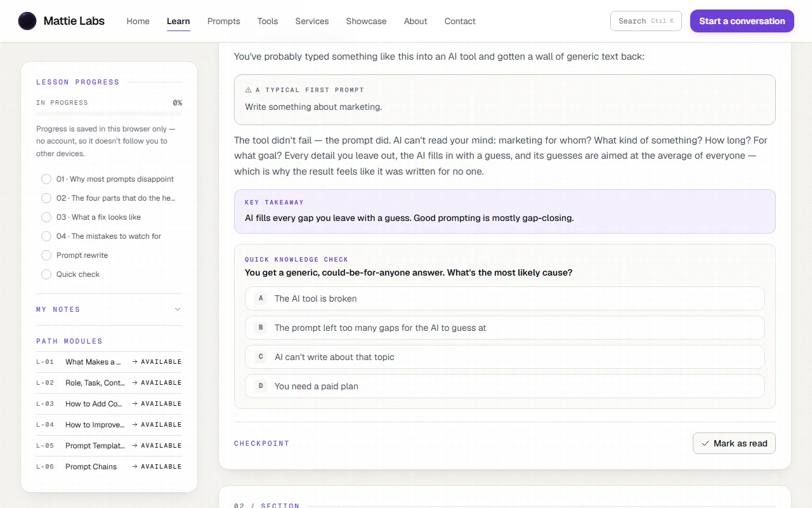This screenshot has height=508, width=812.
Task: Open module L-05 Prompt Templat...
Action: pos(109,446)
